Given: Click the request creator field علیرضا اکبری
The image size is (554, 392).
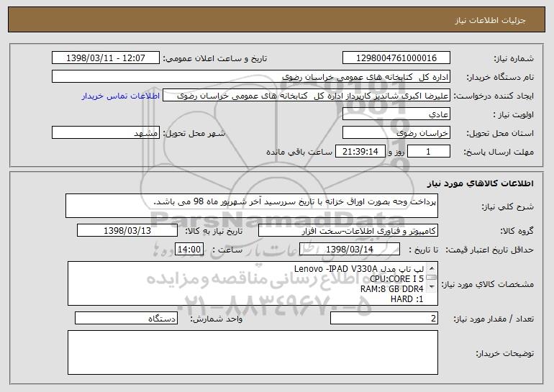Looking at the screenshot, I should coord(306,96).
